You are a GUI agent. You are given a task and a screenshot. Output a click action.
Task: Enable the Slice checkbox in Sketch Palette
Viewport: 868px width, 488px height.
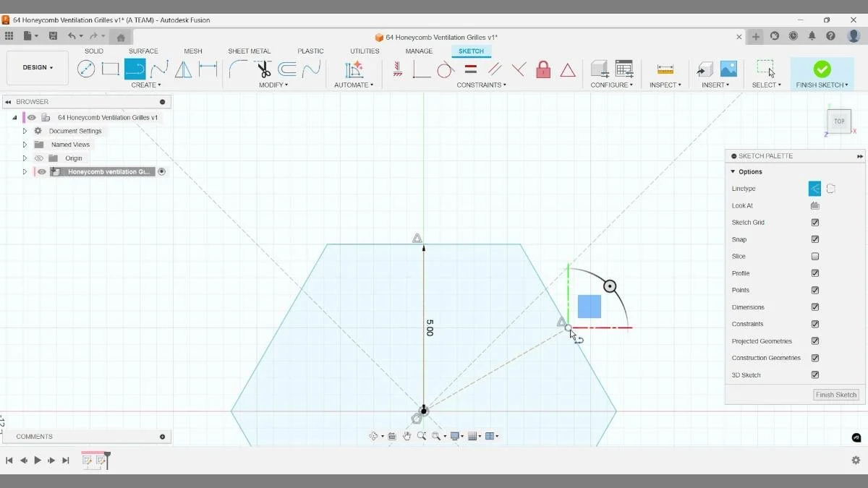click(x=815, y=256)
